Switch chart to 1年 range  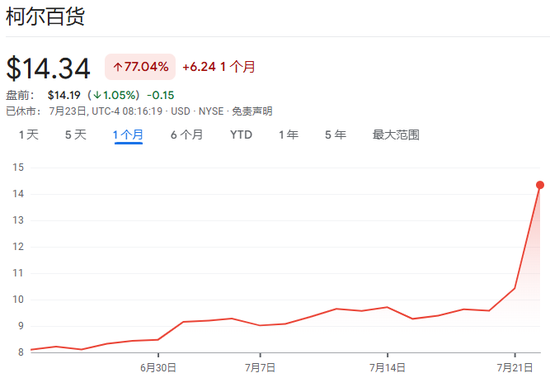(x=288, y=135)
